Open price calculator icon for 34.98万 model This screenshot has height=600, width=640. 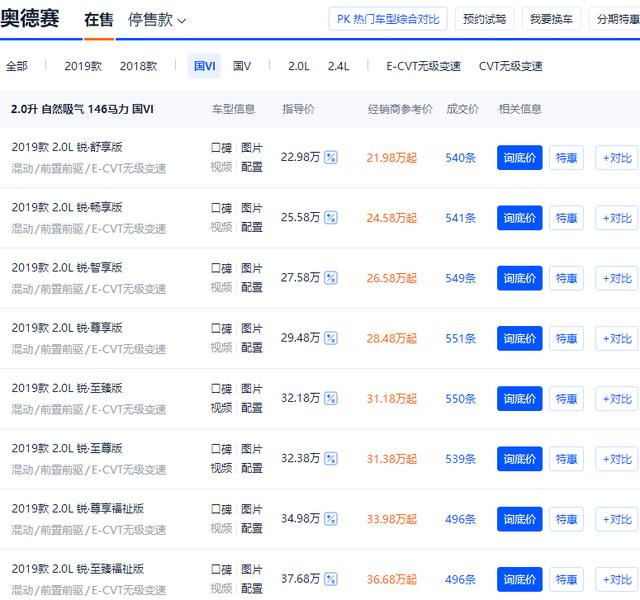point(331,519)
